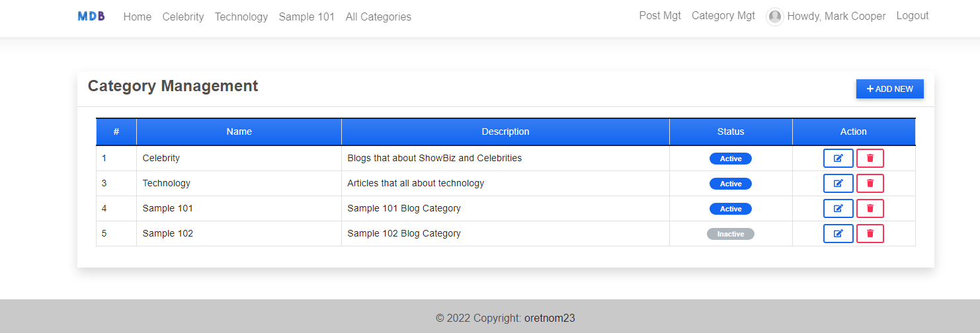Open the Technology nav link
This screenshot has width=980, height=333.
pyautogui.click(x=241, y=17)
